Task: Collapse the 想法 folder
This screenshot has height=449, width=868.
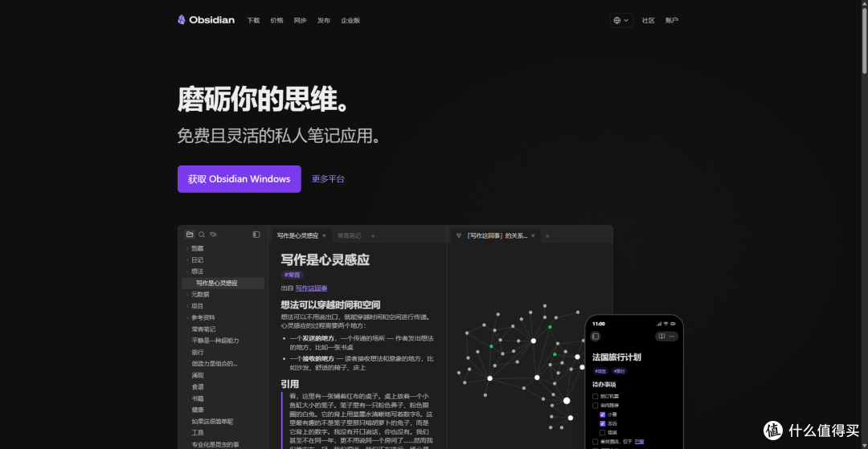Action: point(187,271)
